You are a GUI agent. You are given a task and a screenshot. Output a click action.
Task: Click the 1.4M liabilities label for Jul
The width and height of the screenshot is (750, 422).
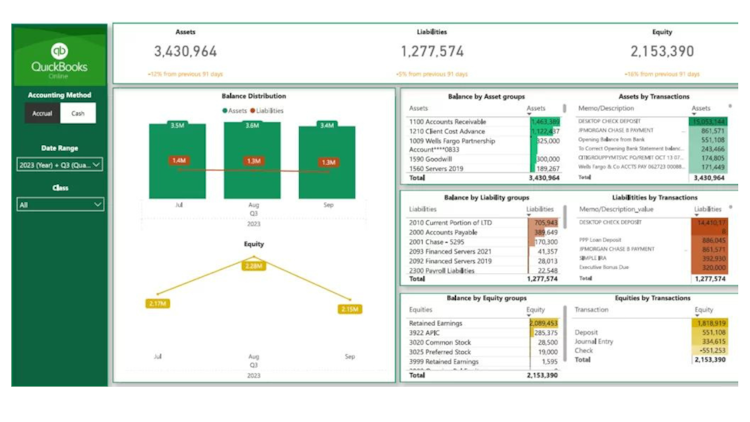(178, 161)
